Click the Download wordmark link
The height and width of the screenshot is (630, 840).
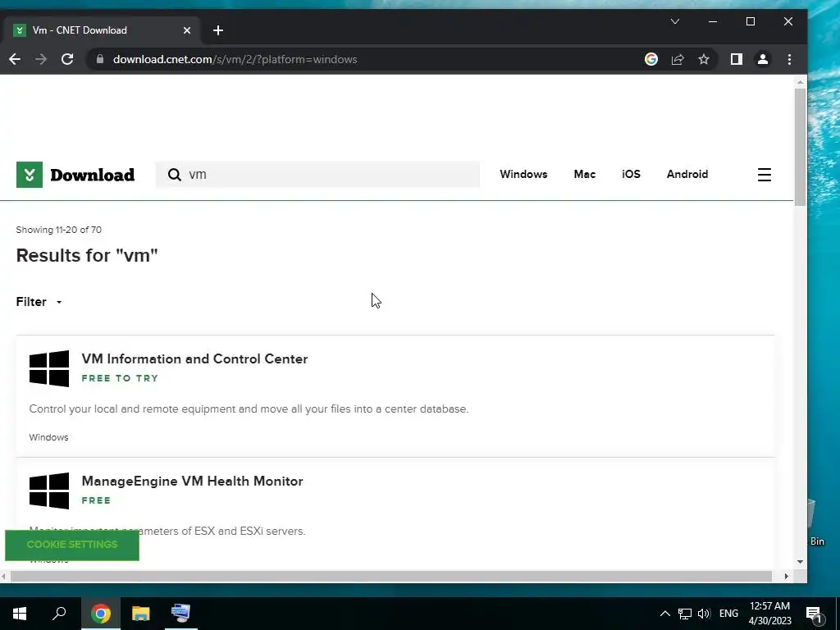(92, 175)
